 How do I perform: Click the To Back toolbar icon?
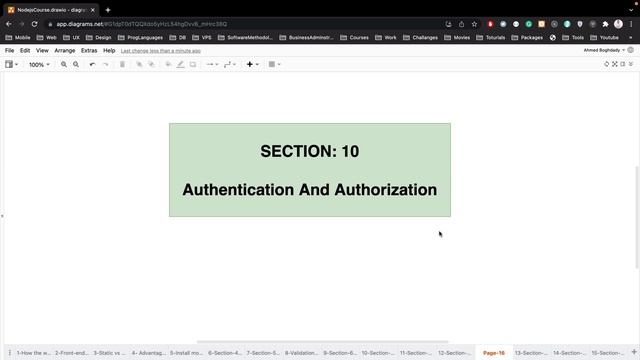coord(151,64)
